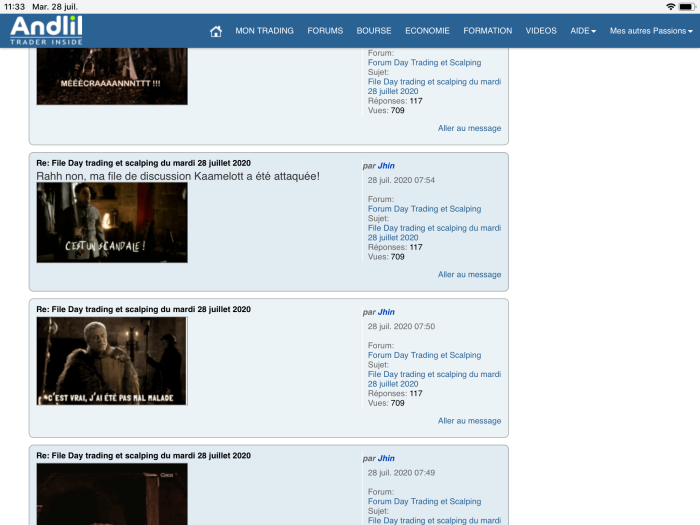Select Vues: 709 in the 07:50 post

[x=386, y=403]
